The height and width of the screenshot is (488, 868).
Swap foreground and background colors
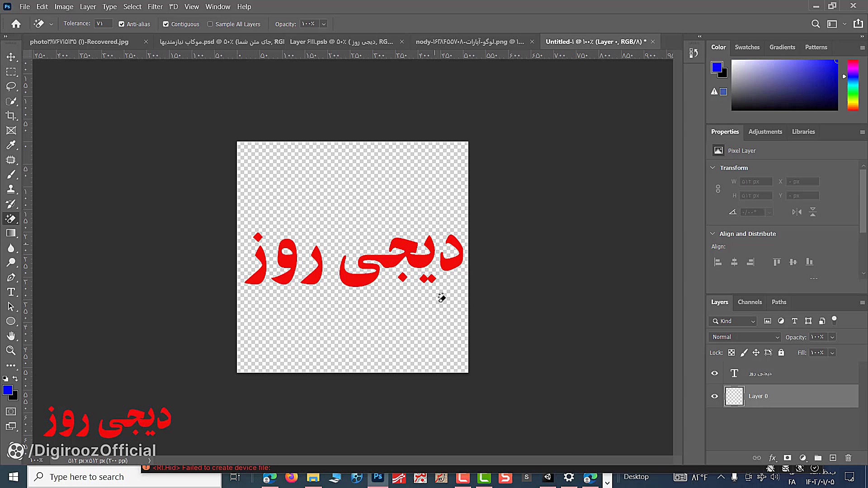15,379
